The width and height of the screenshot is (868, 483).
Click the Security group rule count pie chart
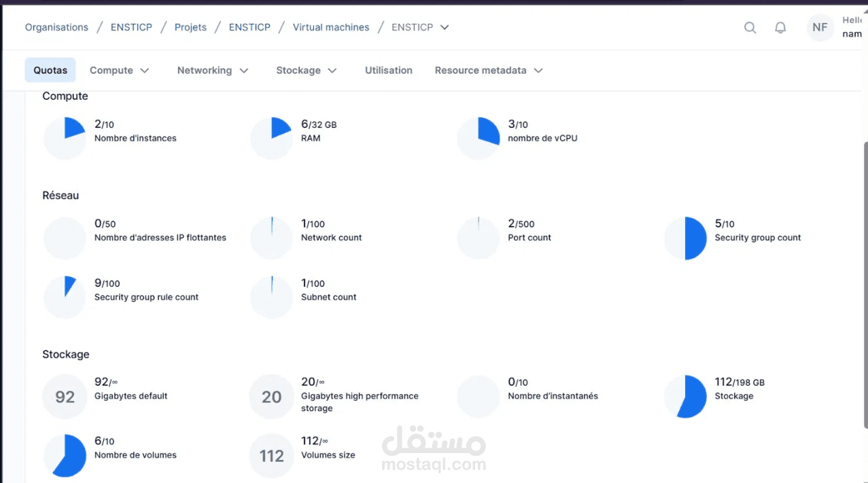(65, 298)
